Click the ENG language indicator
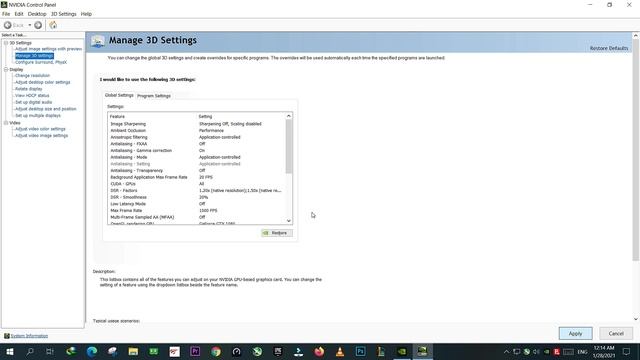Viewport: 640px width, 360px height. (582, 352)
